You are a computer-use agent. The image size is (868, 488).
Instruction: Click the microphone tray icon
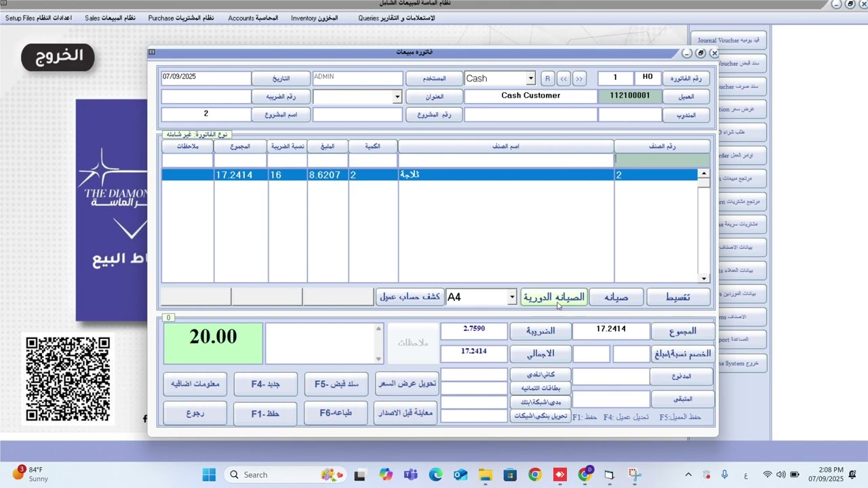[725, 474]
